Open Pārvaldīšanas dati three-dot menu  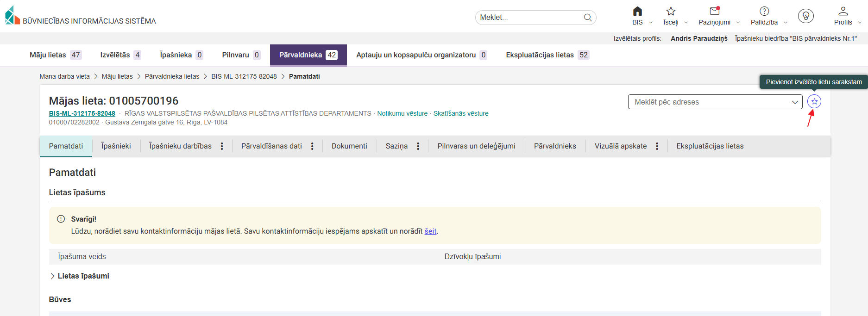coord(312,146)
